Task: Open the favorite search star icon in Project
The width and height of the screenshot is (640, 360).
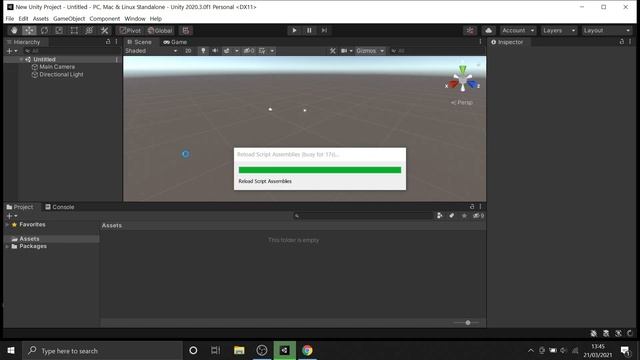Action: (464, 216)
